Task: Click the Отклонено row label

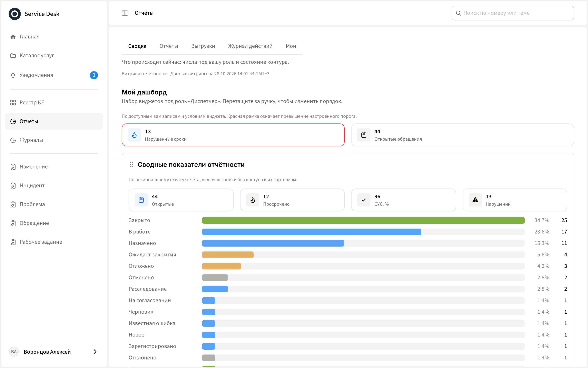Action: [x=142, y=358]
